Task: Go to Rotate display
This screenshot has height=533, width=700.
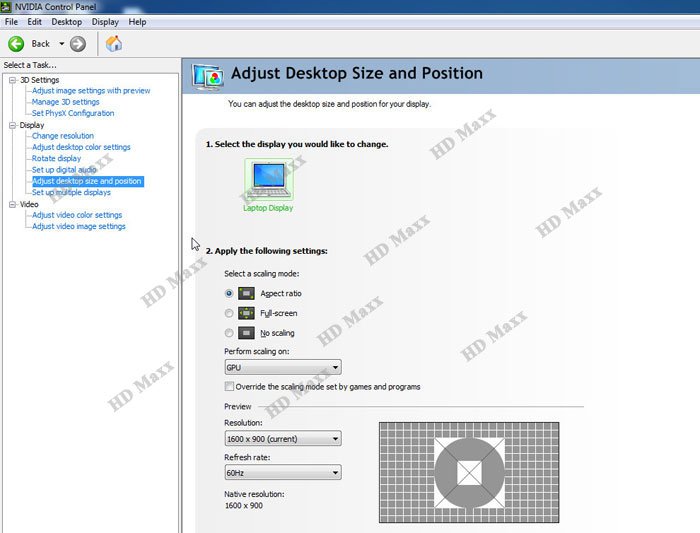Action: pos(56,158)
